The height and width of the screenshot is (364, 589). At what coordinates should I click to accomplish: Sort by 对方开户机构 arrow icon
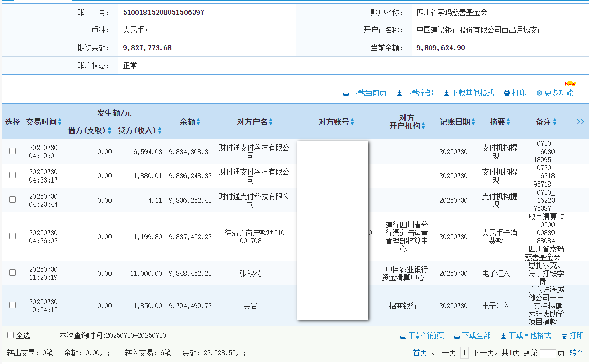click(x=423, y=126)
